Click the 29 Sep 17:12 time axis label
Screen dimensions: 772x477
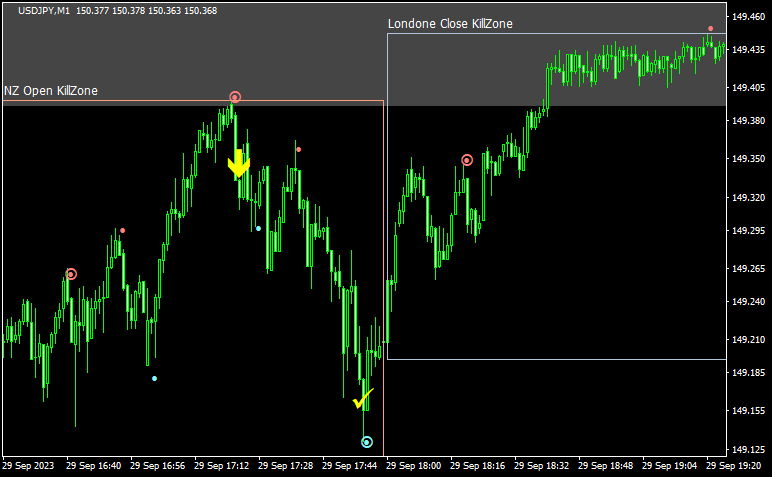[222, 465]
